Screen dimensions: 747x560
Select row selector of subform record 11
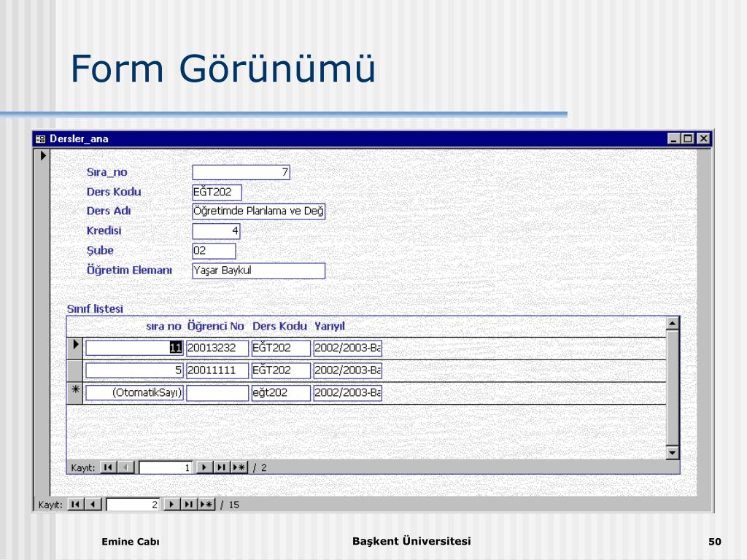[75, 348]
